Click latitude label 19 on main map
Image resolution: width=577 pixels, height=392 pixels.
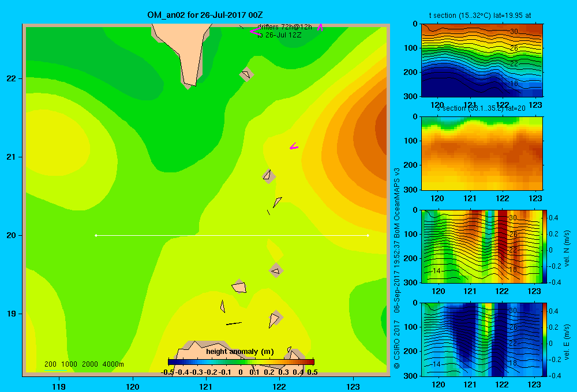11,314
